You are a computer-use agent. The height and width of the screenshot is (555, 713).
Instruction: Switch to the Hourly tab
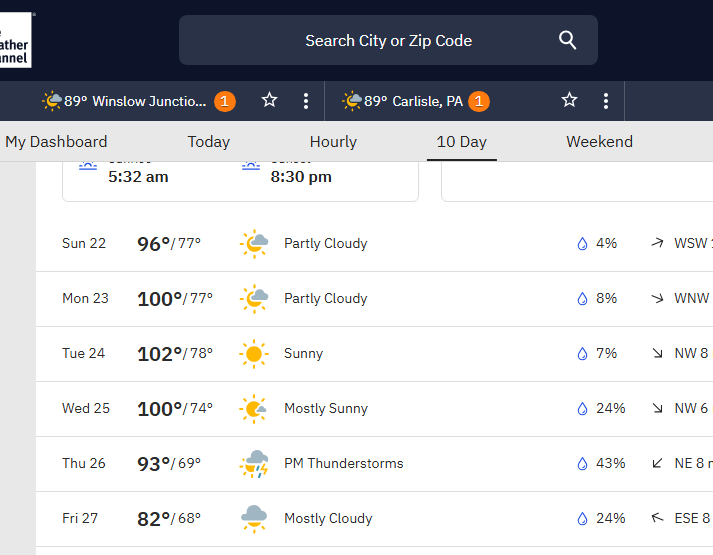(333, 142)
